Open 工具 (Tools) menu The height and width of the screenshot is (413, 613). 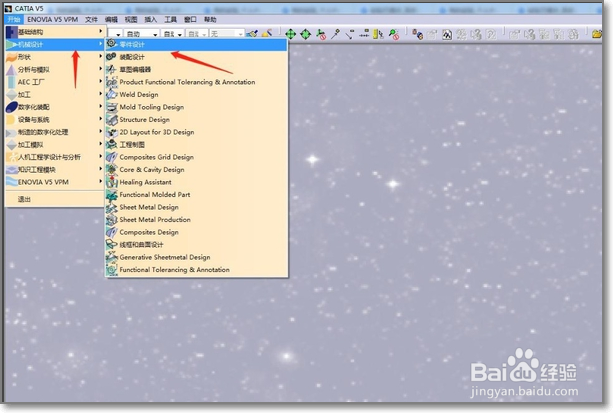tap(170, 19)
